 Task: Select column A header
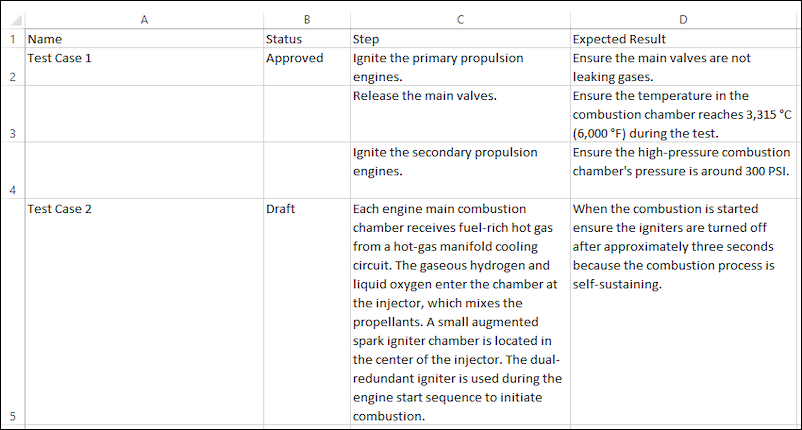[144, 19]
